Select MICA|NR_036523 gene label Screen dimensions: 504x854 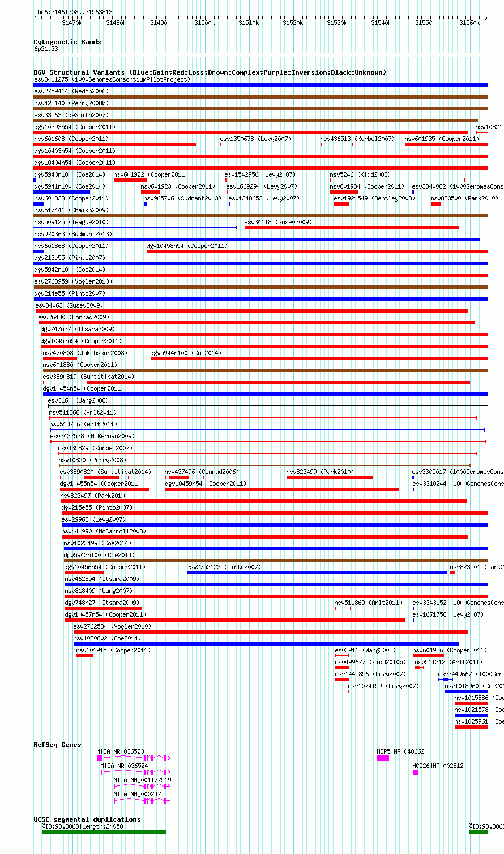[x=120, y=751]
